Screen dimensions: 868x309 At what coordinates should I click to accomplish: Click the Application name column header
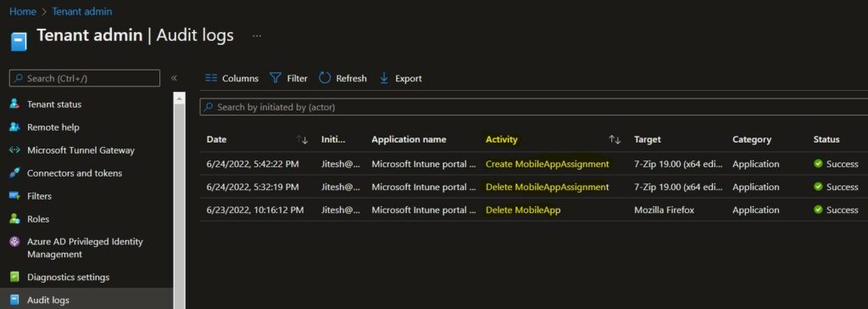pyautogui.click(x=409, y=139)
